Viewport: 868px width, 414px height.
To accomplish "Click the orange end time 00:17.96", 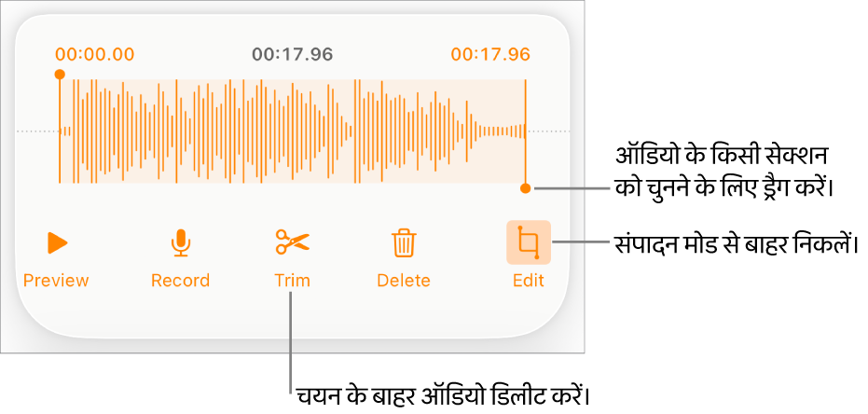I will point(490,54).
